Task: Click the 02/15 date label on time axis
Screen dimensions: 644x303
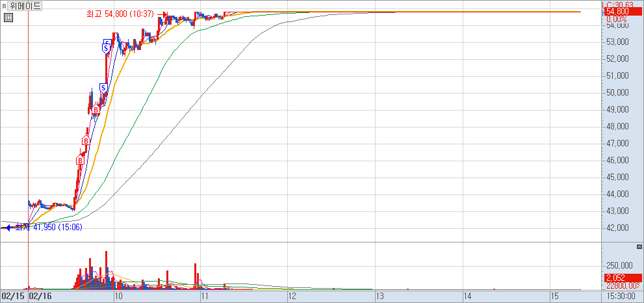Action: coord(13,296)
